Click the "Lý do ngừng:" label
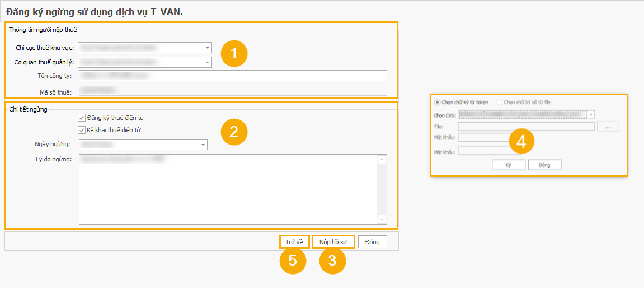Viewport: 644px width, 288px height. point(54,159)
